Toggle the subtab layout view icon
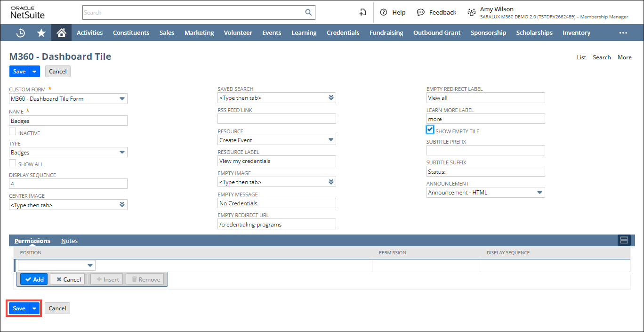 point(624,241)
